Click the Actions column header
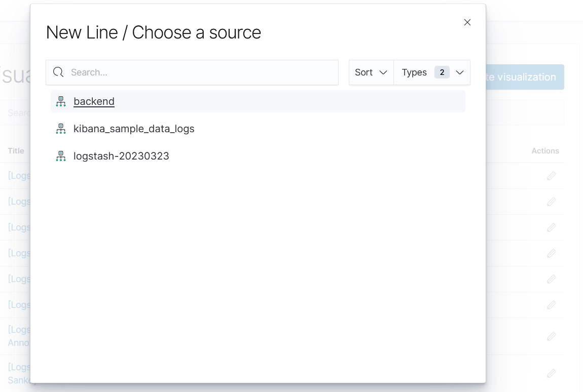The width and height of the screenshot is (583, 392). [545, 150]
